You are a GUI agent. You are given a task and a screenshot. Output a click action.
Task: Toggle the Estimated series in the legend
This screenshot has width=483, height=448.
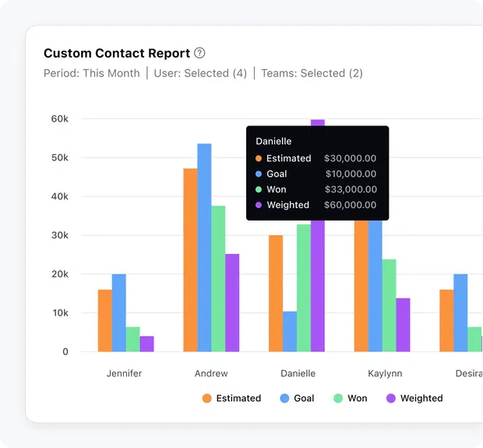[x=231, y=398]
